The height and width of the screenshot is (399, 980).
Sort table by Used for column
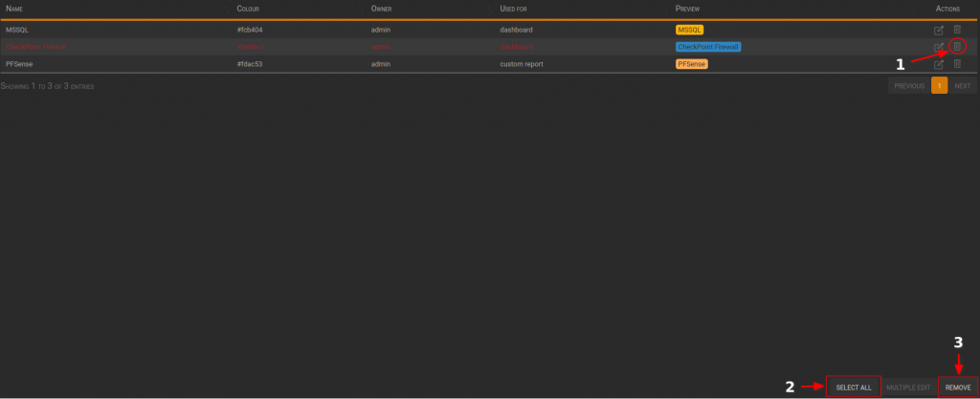click(515, 9)
